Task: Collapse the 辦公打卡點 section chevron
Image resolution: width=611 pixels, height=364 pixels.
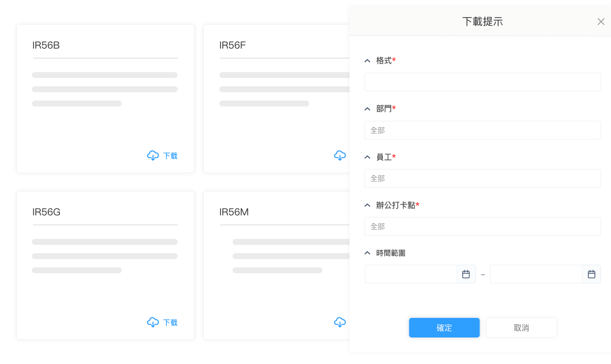Action: [367, 205]
